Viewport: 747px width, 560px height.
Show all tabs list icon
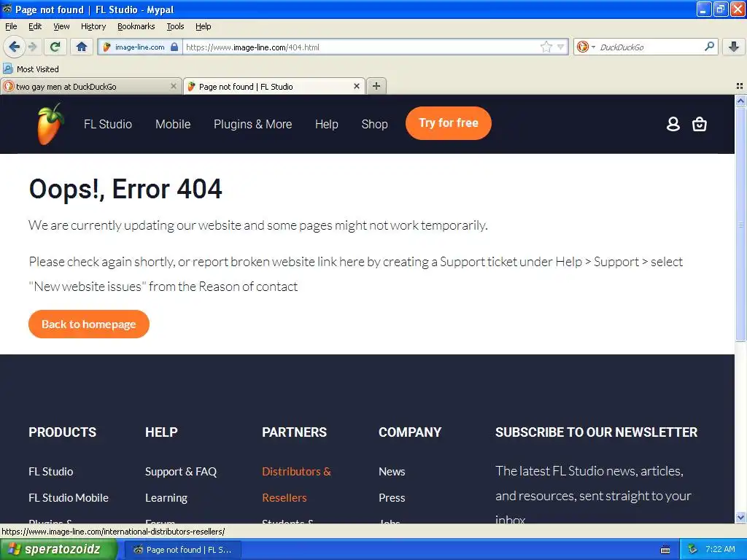coord(740,86)
